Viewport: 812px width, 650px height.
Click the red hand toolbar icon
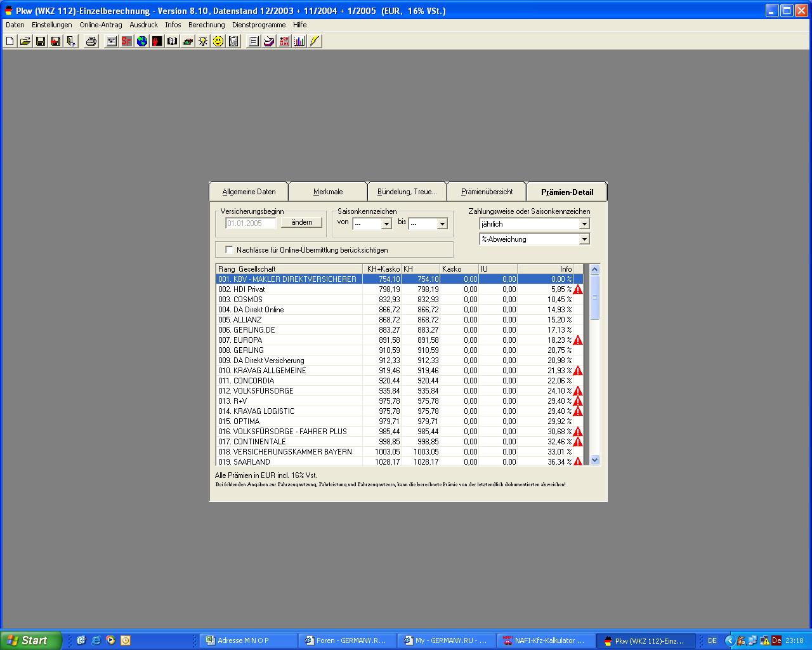click(157, 41)
